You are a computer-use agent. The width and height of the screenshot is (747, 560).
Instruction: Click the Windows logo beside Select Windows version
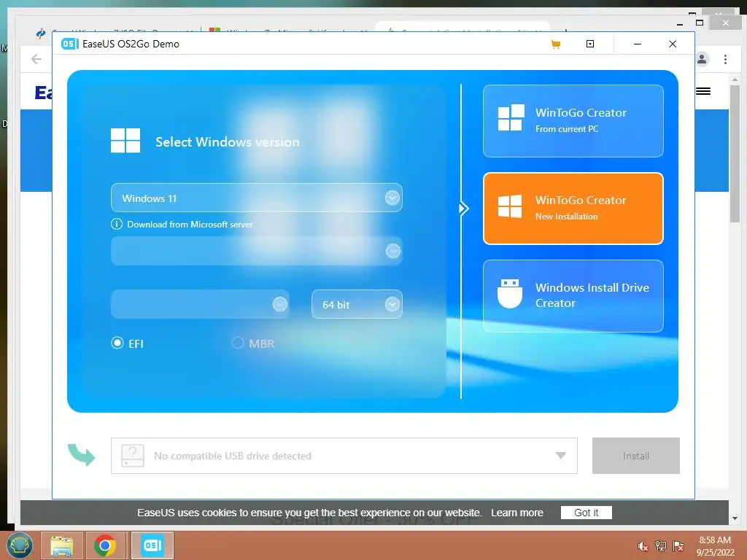click(125, 141)
